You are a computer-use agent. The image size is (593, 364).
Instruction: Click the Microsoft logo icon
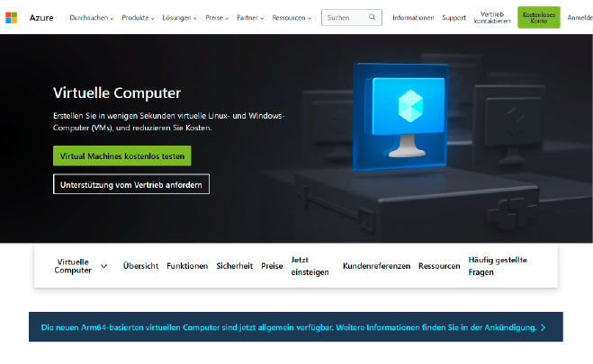pos(12,17)
